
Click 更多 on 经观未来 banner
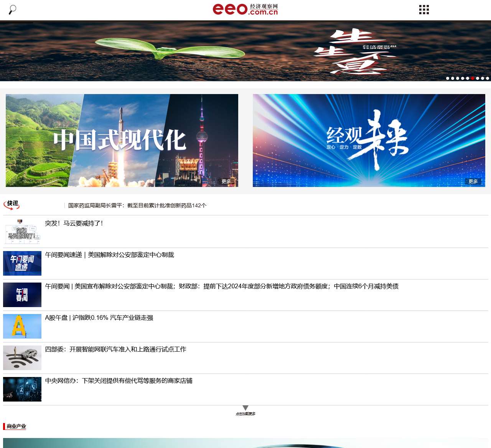tap(473, 182)
